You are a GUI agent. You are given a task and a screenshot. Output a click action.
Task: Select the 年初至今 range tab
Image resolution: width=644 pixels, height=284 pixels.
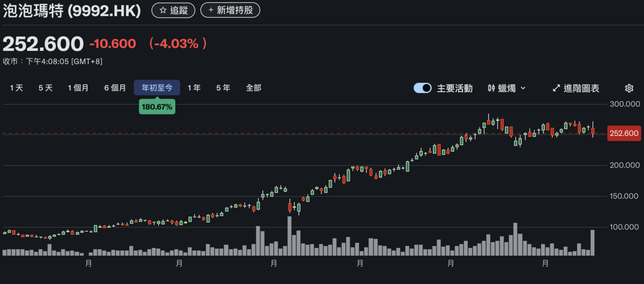157,88
